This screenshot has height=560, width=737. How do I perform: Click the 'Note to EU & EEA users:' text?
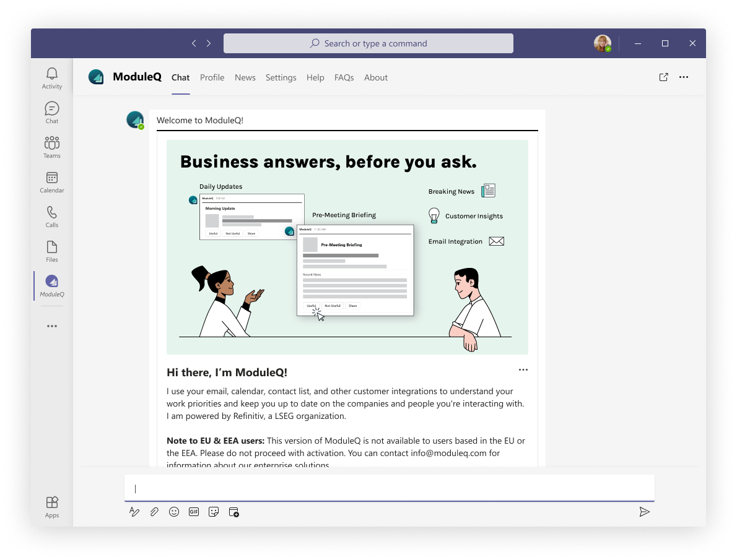pos(216,441)
